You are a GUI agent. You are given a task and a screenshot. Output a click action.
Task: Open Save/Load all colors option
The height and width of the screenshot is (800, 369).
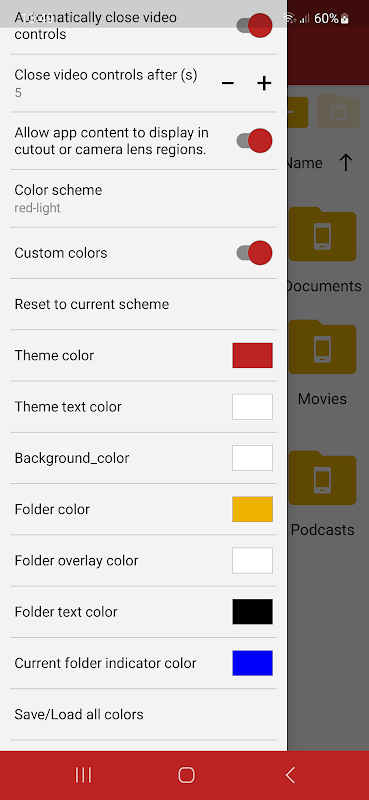143,714
